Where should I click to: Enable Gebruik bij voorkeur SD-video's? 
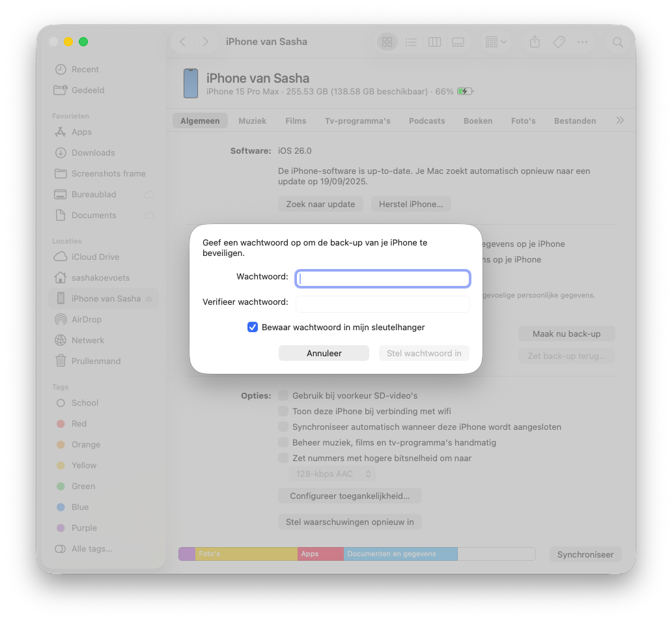(x=283, y=395)
